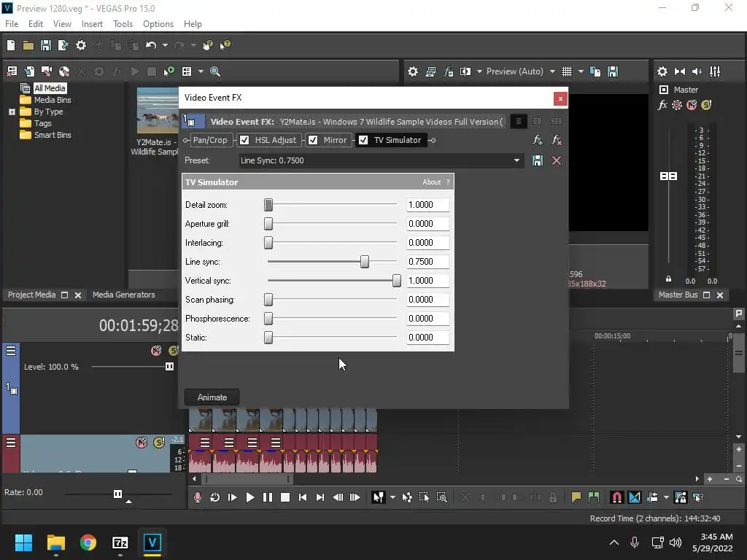The height and width of the screenshot is (560, 747).
Task: Click the About link in TV Simulator
Action: [x=431, y=182]
